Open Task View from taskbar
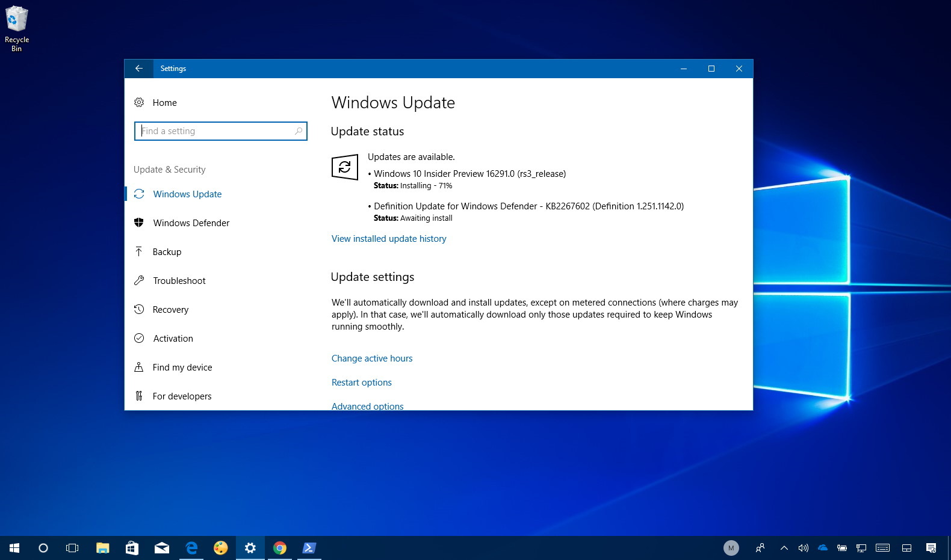This screenshot has height=560, width=951. pyautogui.click(x=72, y=548)
